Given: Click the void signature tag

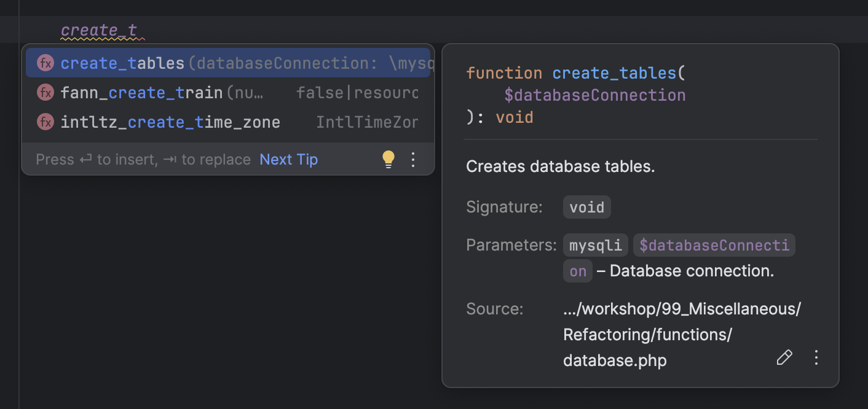Looking at the screenshot, I should point(586,207).
